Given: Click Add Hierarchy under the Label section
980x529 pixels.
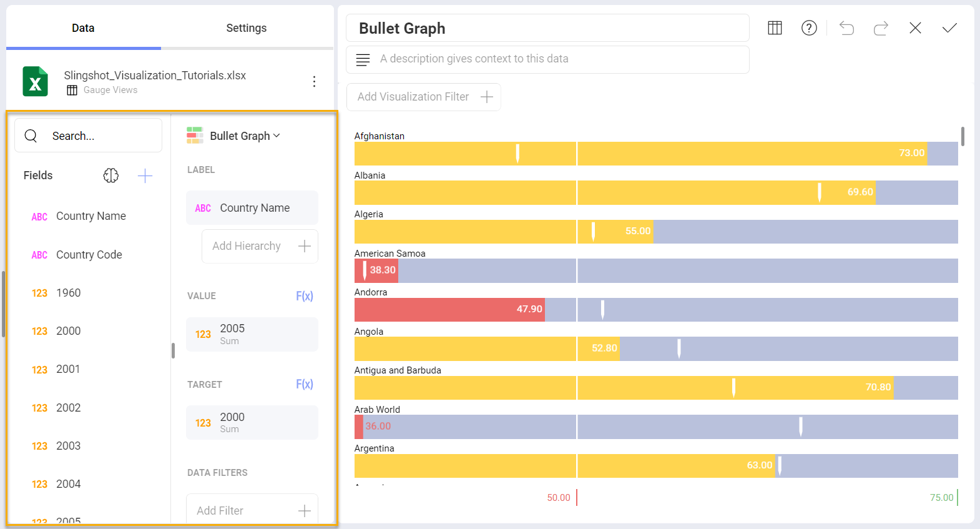Looking at the screenshot, I should (x=259, y=246).
